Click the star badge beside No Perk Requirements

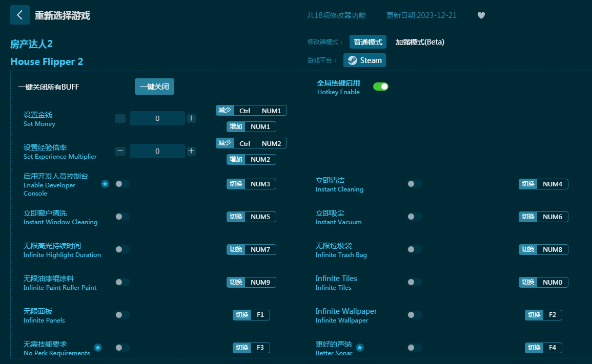98,348
